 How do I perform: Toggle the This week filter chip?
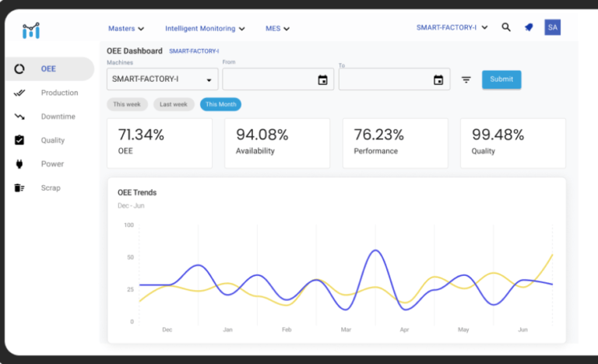coord(127,104)
